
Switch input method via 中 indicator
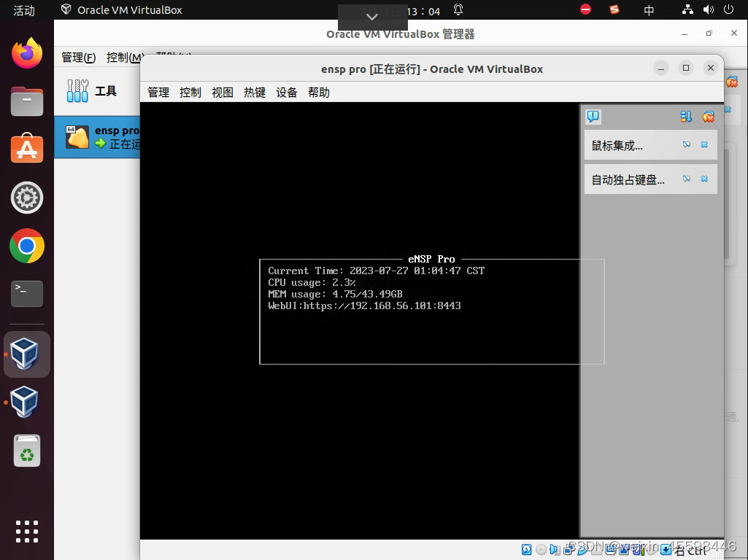click(x=649, y=10)
